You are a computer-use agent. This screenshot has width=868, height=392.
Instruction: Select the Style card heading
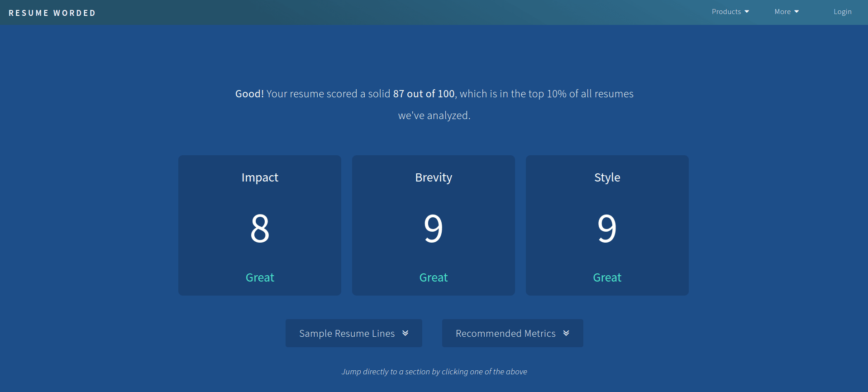pos(607,177)
